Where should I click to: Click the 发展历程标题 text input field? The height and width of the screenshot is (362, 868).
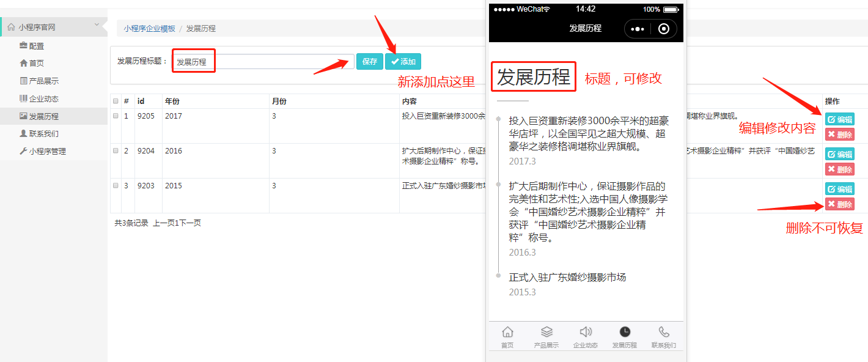[x=263, y=62]
